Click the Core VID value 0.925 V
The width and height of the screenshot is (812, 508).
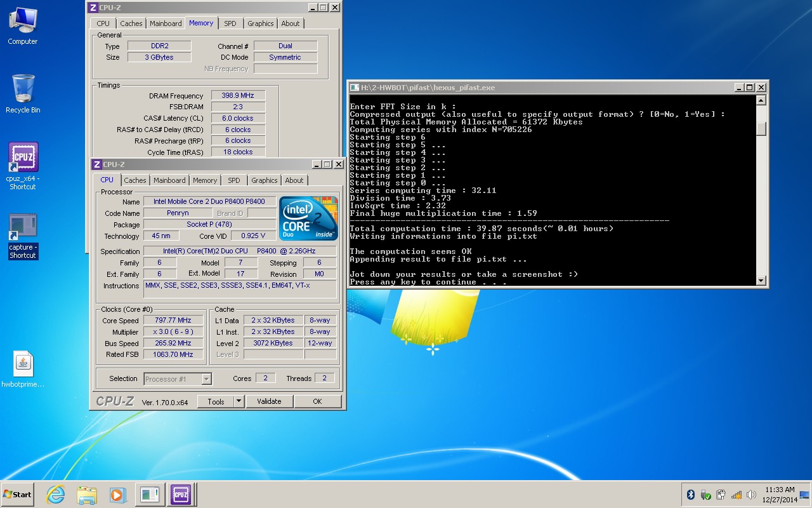[x=254, y=236]
